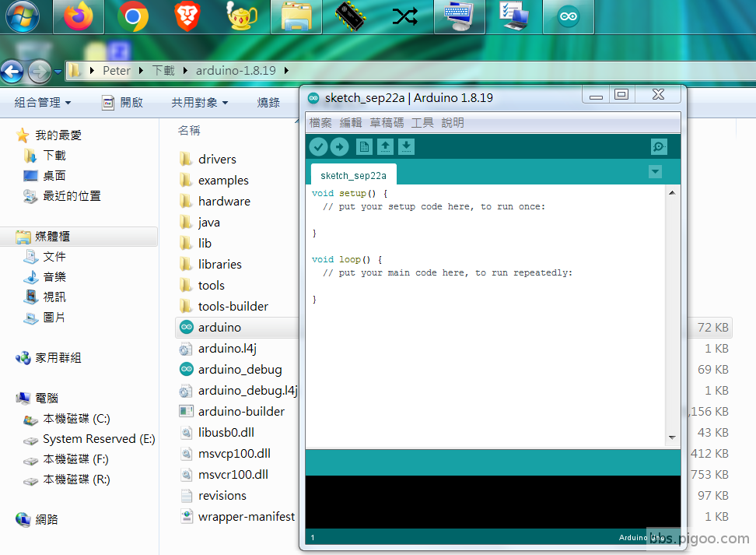Screen dimensions: 756x555
Task: Launch Chrome from the taskbar
Action: [x=133, y=17]
